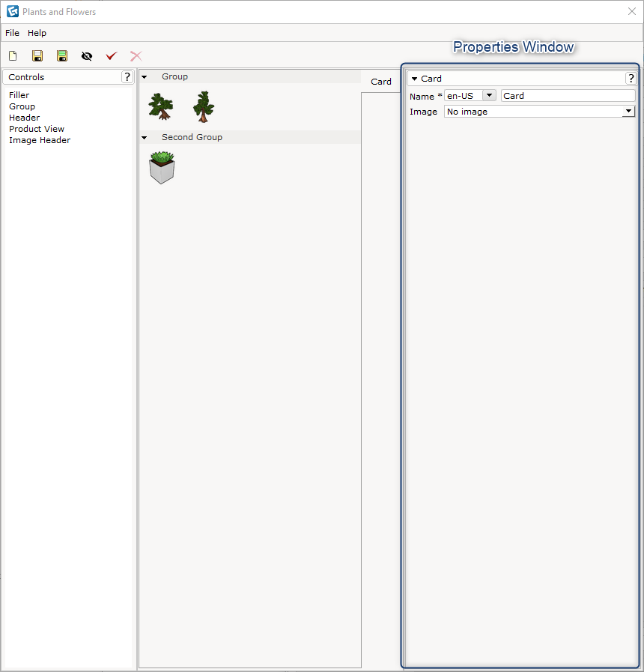Open the Card properties help button
The width and height of the screenshot is (644, 672).
[631, 79]
